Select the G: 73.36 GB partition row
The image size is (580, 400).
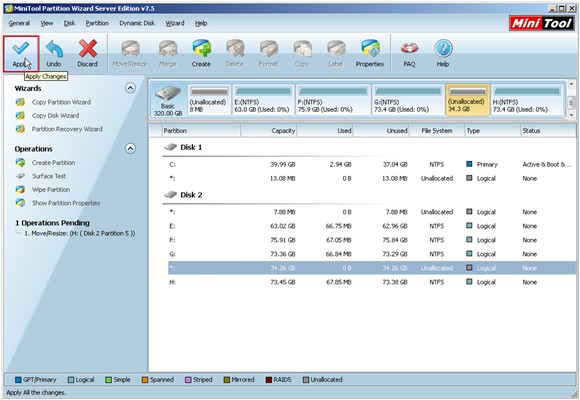pos(372,254)
